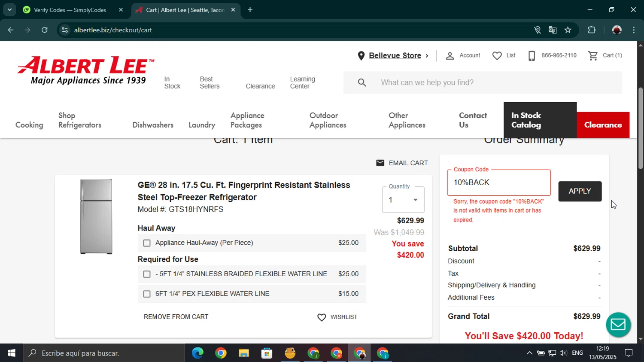Click the search magnifier icon
This screenshot has width=644, height=362.
[362, 82]
